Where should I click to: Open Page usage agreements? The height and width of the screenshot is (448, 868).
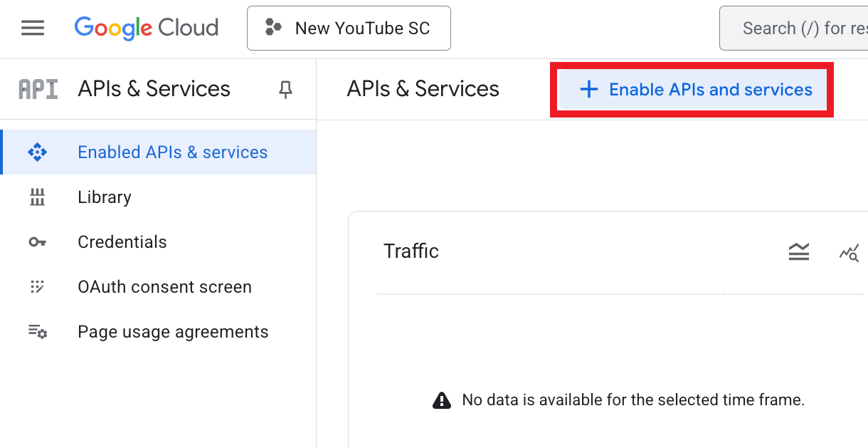pos(173,332)
